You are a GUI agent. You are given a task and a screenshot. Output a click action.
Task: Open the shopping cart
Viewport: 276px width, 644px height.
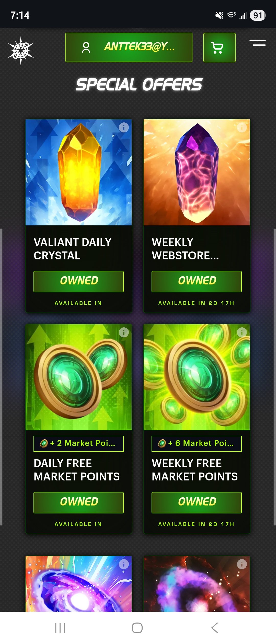pos(219,48)
